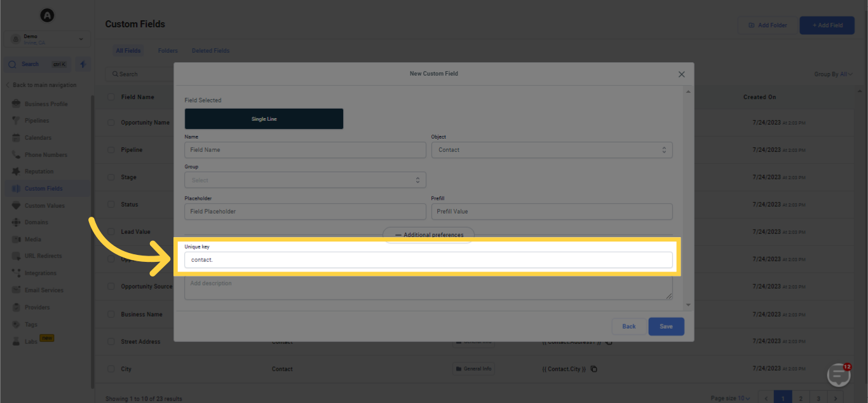Click the lightning quick actions icon

click(83, 64)
